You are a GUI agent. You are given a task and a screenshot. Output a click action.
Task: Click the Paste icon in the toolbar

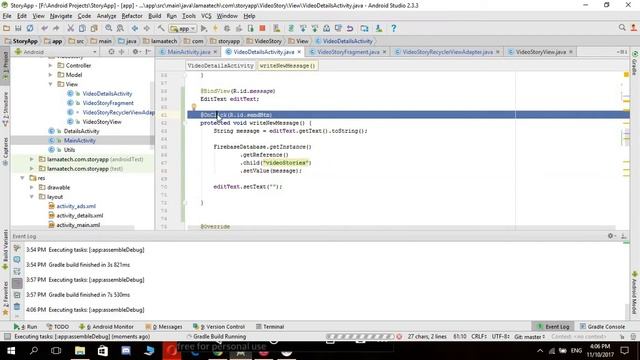[x=94, y=28]
